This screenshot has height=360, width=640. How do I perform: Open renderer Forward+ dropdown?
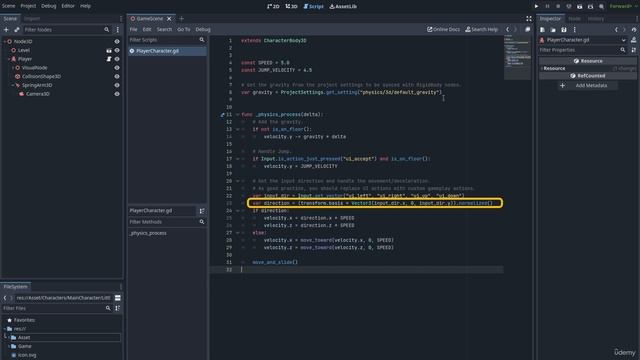pos(623,6)
